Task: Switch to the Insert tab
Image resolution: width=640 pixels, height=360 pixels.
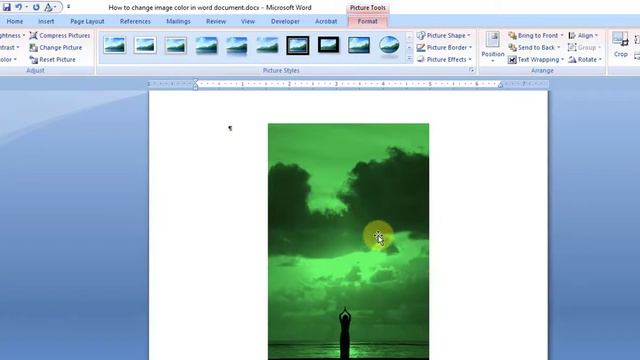Action: [x=46, y=21]
